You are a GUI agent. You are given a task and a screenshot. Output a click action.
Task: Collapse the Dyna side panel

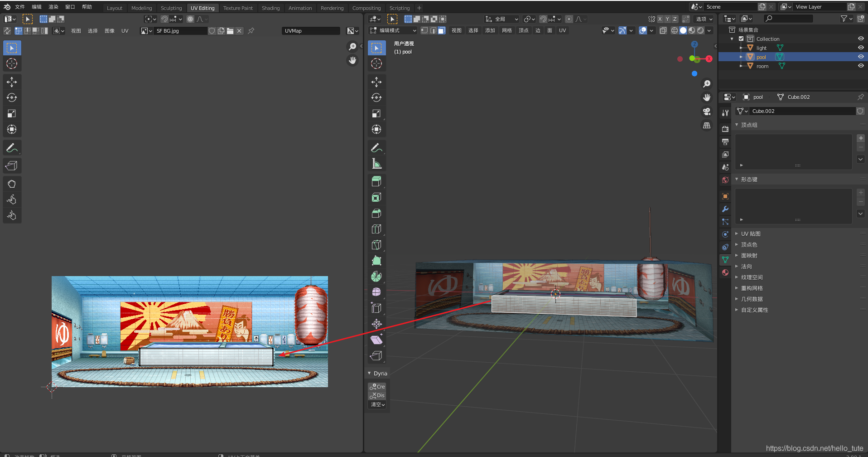[377, 373]
